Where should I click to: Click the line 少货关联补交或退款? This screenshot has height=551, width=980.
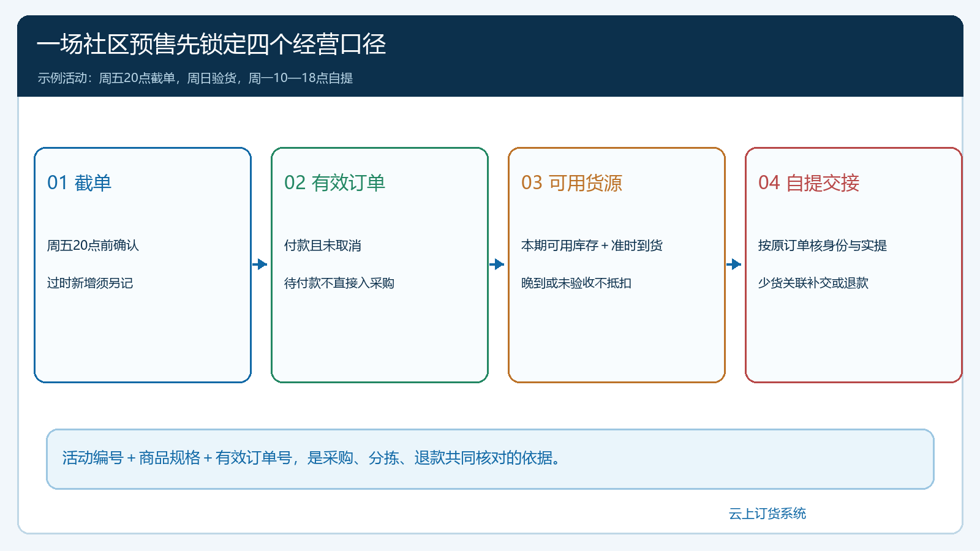click(813, 283)
